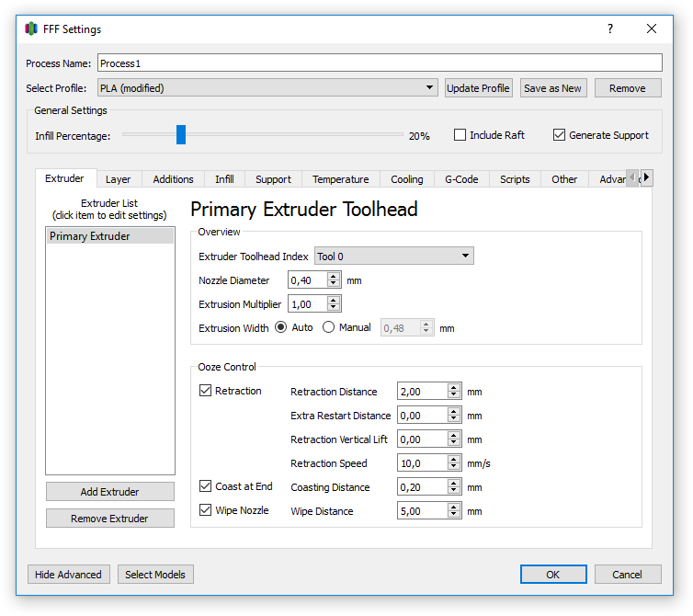Increase Retraction Distance with up arrow
The width and height of the screenshot is (693, 616).
[x=454, y=387]
